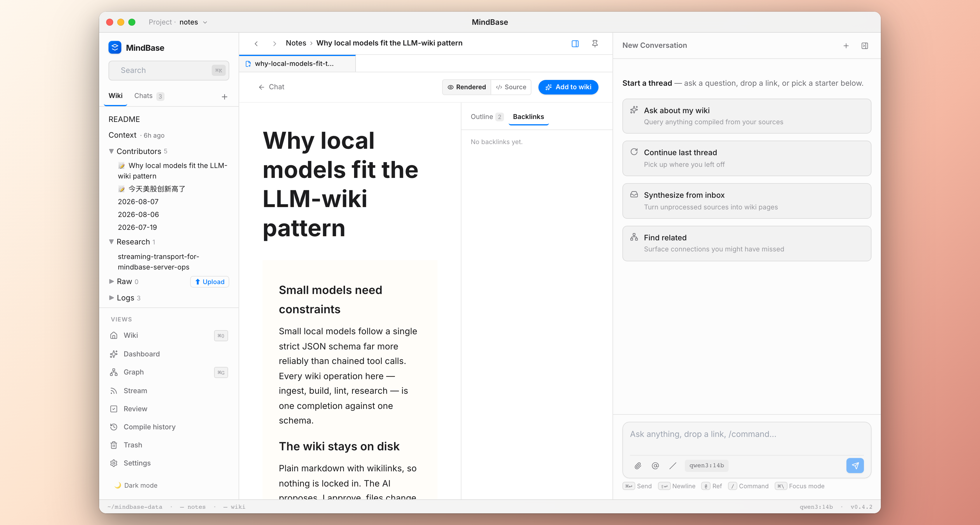Open the 2026-08-07 entry
The image size is (980, 525).
click(138, 202)
